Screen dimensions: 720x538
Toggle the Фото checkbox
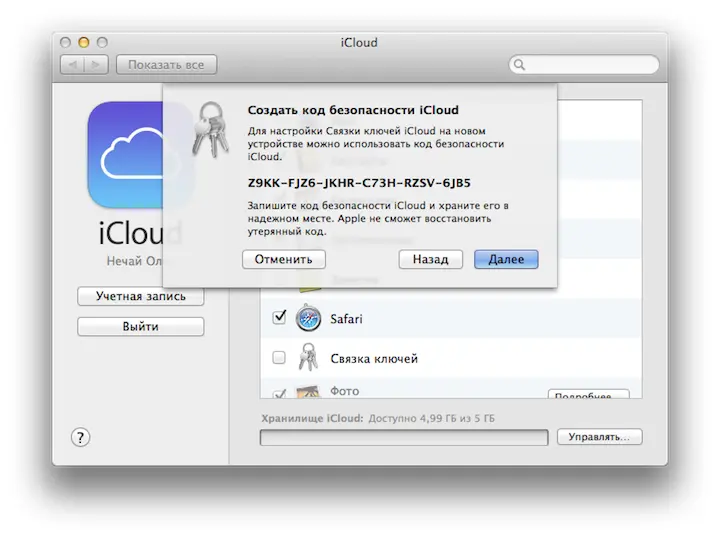[x=279, y=394]
